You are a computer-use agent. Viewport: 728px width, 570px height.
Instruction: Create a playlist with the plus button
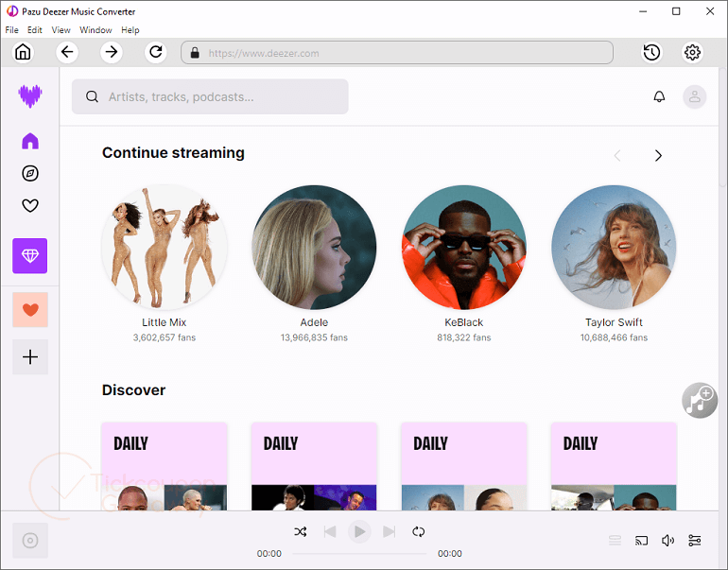click(30, 357)
